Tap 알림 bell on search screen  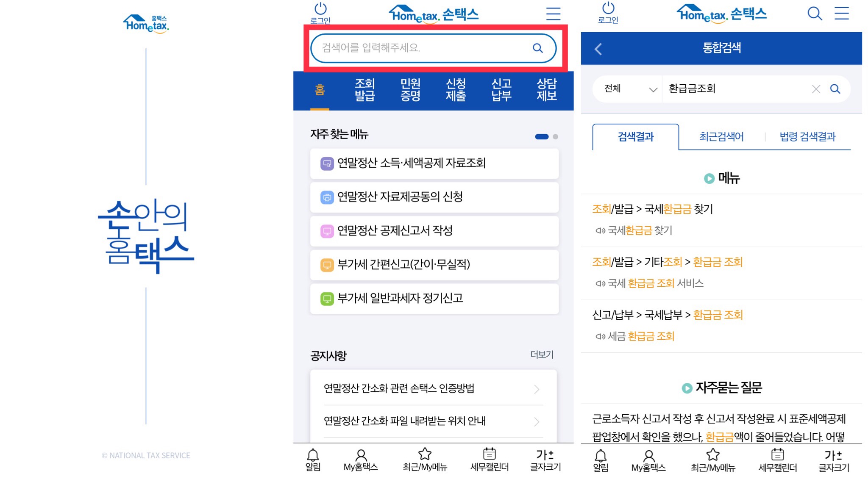click(601, 461)
